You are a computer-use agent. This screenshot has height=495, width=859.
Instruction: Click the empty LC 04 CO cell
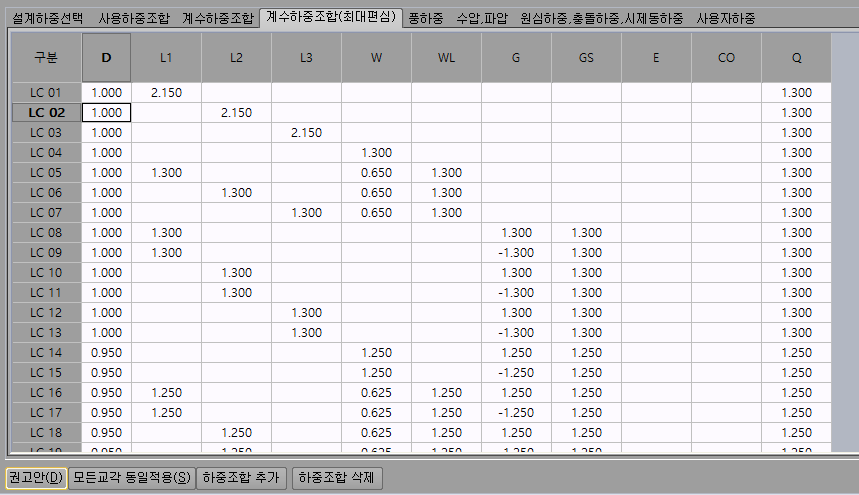(726, 153)
